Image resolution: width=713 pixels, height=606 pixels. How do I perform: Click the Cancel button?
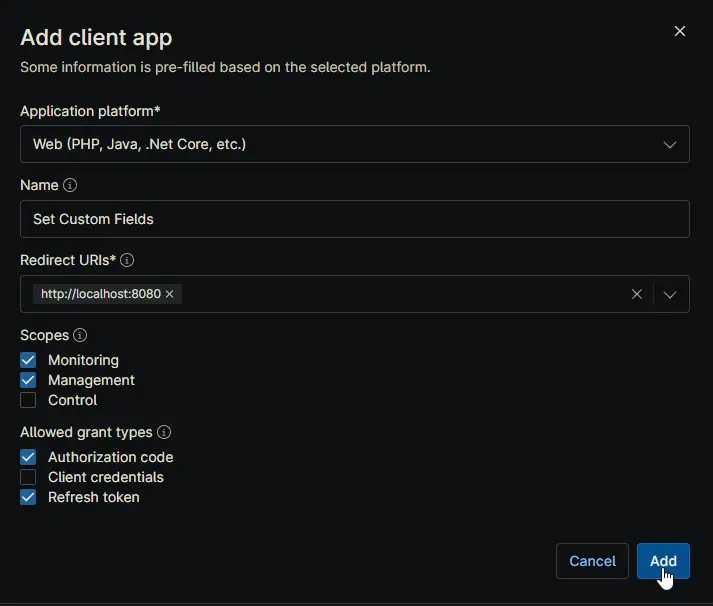[x=592, y=561]
